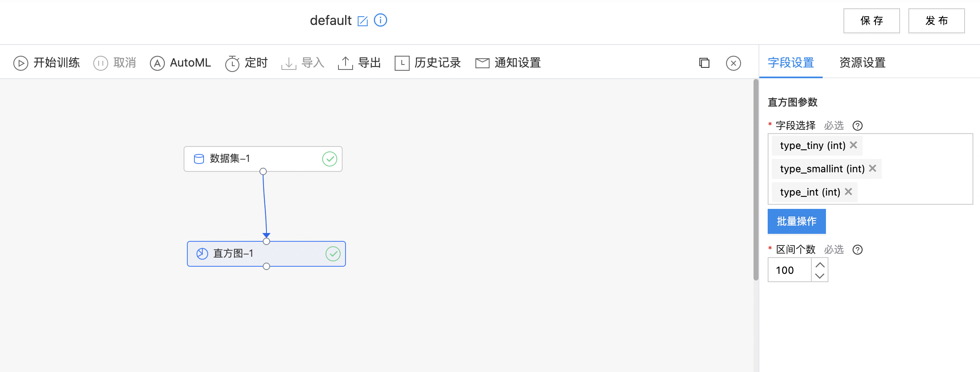The image size is (980, 372).
Task: Click the 批量操作 batch operation button
Action: coord(796,221)
